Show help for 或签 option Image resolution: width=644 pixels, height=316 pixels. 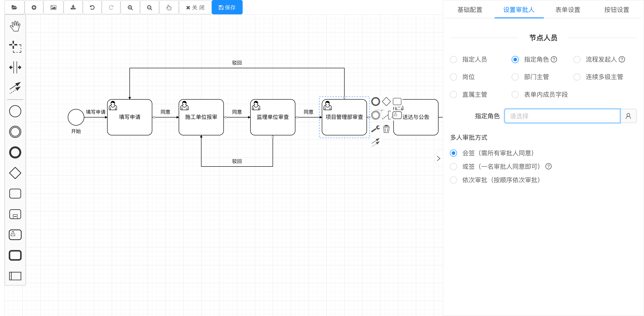pos(549,167)
